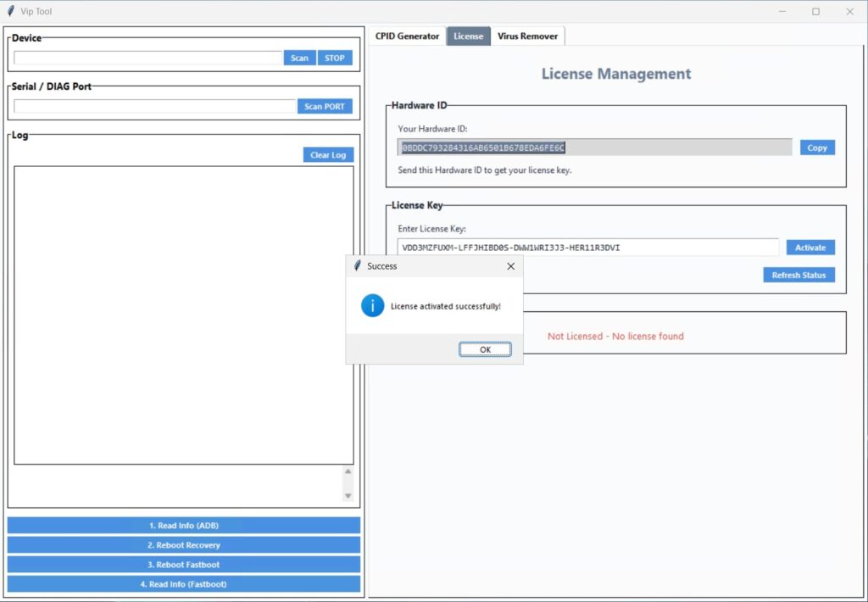868x602 pixels.
Task: Run 1. Read Info (ADB)
Action: [184, 526]
